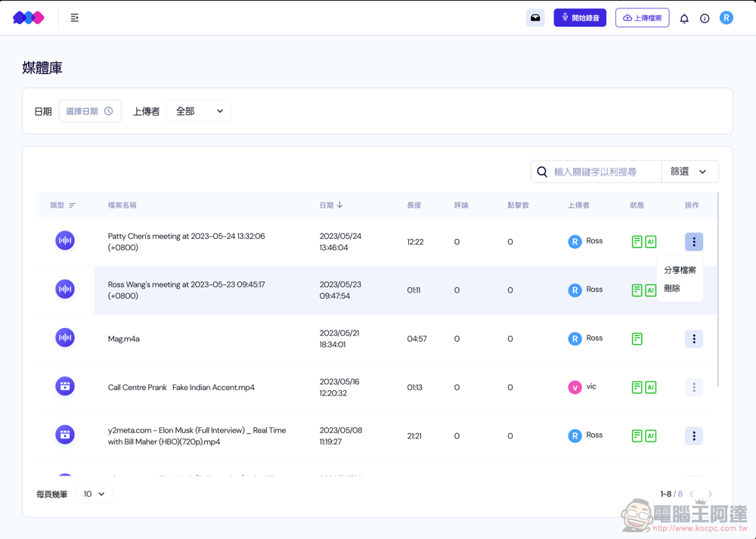
Task: Click the AI icon for Call Centre Prank
Action: tap(651, 387)
